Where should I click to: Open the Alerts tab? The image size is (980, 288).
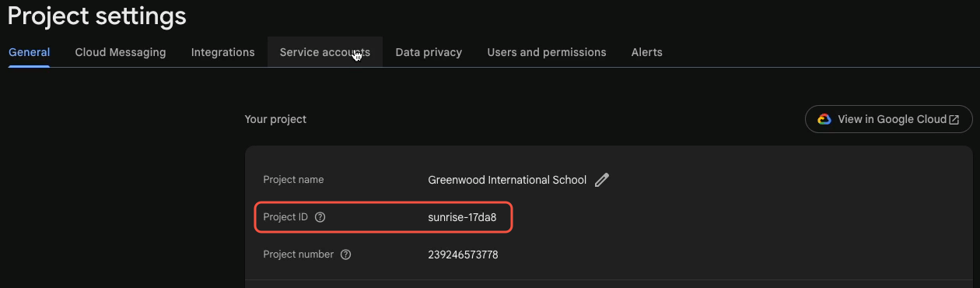pyautogui.click(x=647, y=52)
